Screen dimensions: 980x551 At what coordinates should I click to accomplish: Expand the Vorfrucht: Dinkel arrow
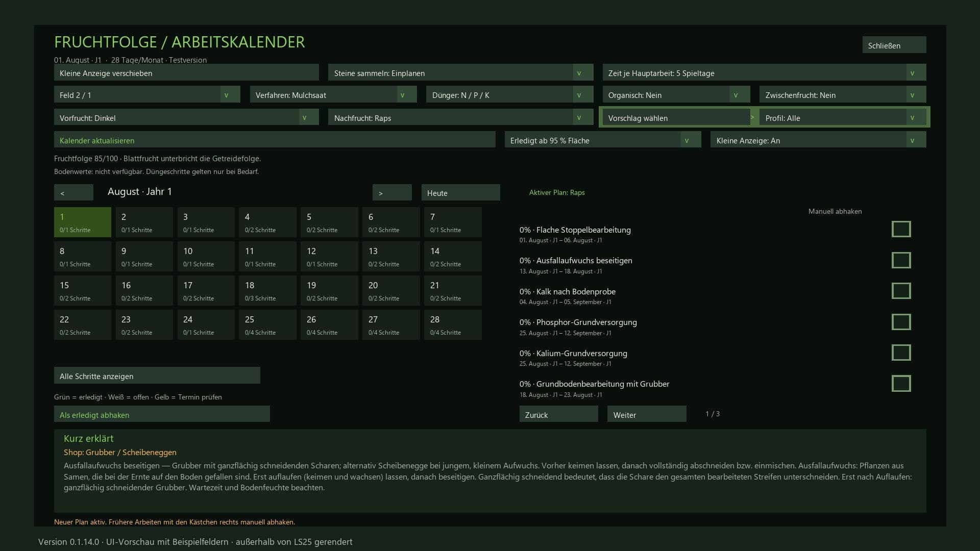click(x=304, y=117)
